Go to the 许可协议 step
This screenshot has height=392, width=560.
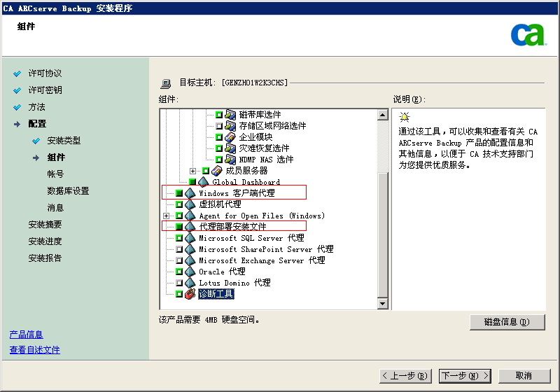[45, 73]
